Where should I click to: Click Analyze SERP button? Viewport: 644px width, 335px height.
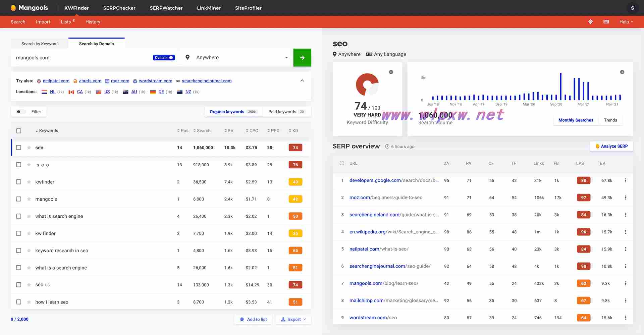coord(611,146)
